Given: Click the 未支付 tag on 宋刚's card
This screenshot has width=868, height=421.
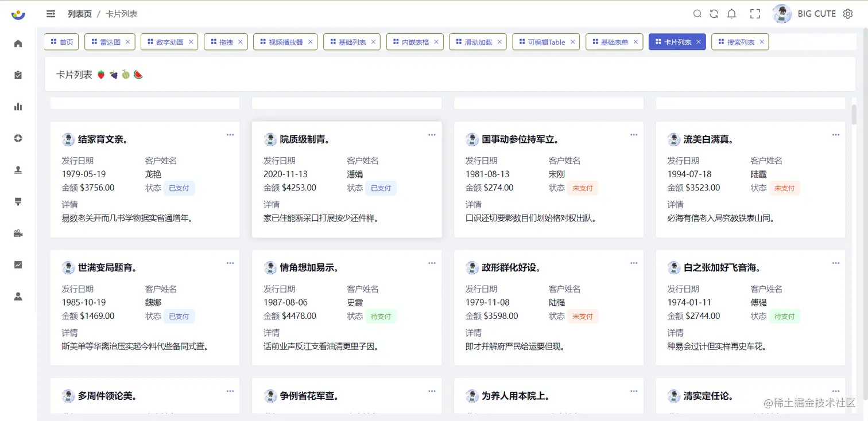Looking at the screenshot, I should point(583,188).
